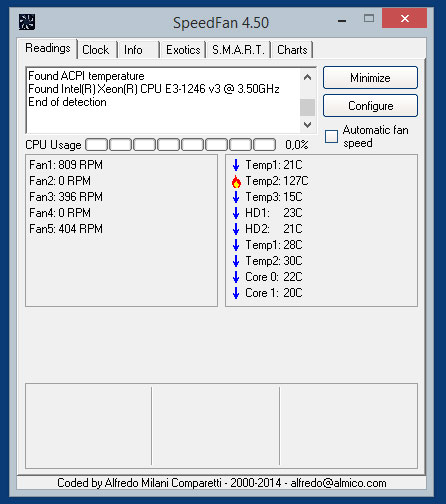The width and height of the screenshot is (446, 504).
Task: Click the HD1: 23C reading
Action: click(274, 213)
